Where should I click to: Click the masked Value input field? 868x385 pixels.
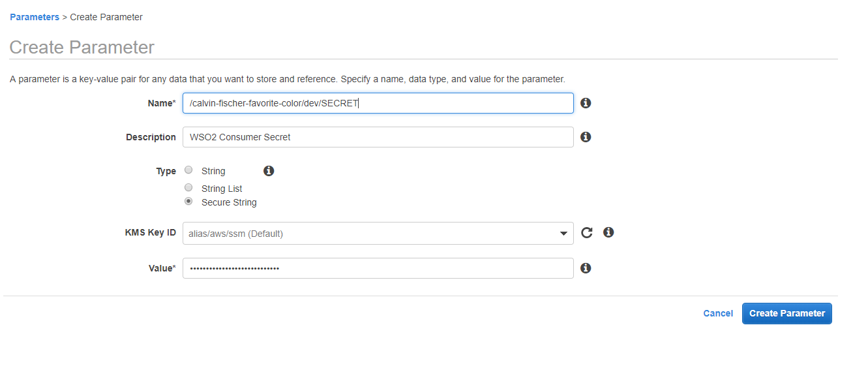378,268
